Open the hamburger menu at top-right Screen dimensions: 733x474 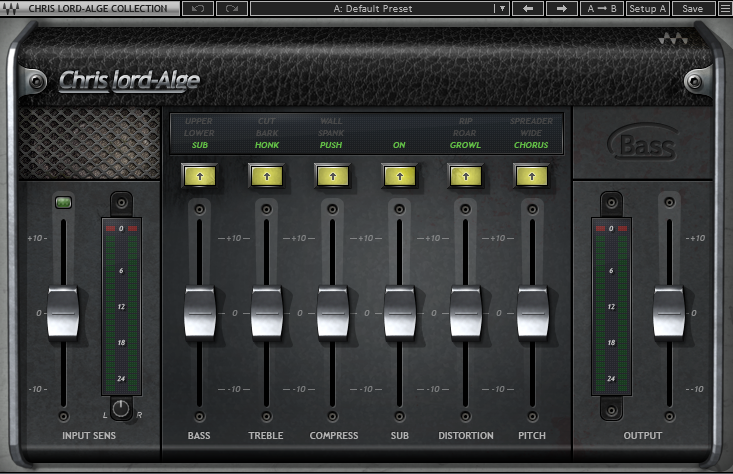(724, 8)
